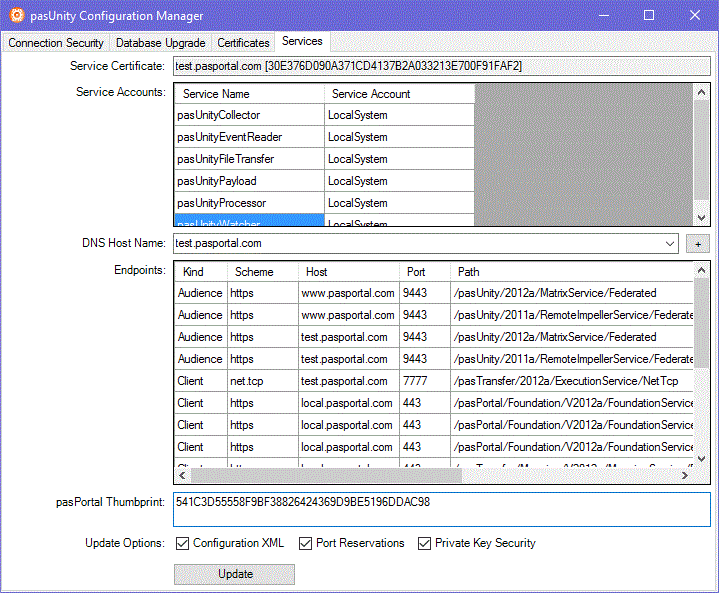The height and width of the screenshot is (593, 719).
Task: Sort endpoints by Path column
Action: [572, 272]
